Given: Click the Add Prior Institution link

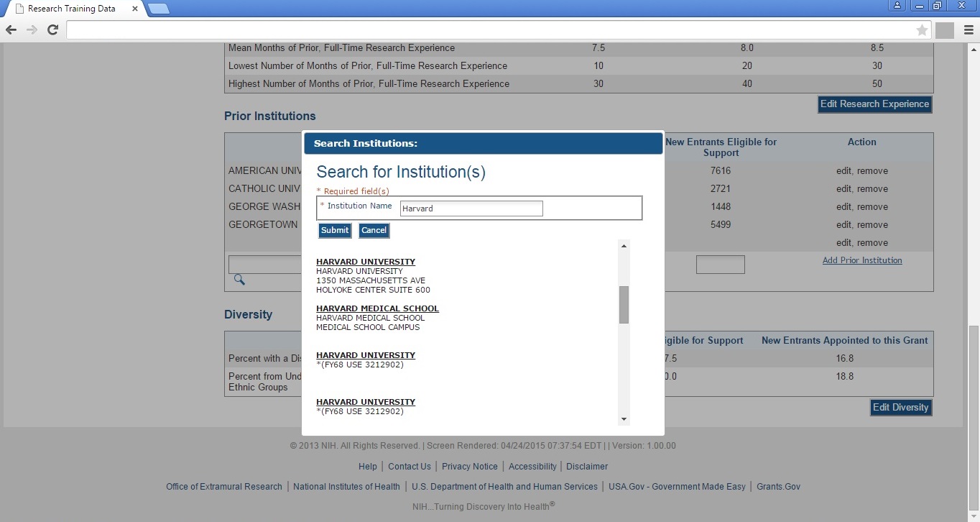Looking at the screenshot, I should tap(862, 260).
